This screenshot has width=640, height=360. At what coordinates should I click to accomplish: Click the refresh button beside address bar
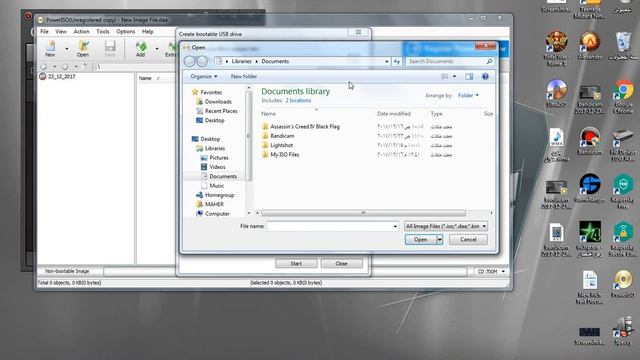click(x=397, y=61)
